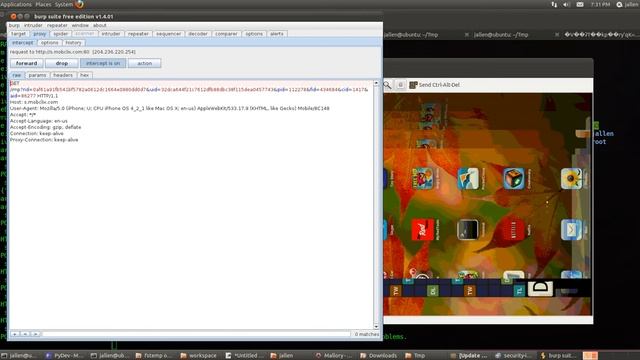Open the about menu in Burp Suite
The width and height of the screenshot is (640, 360).
100,25
